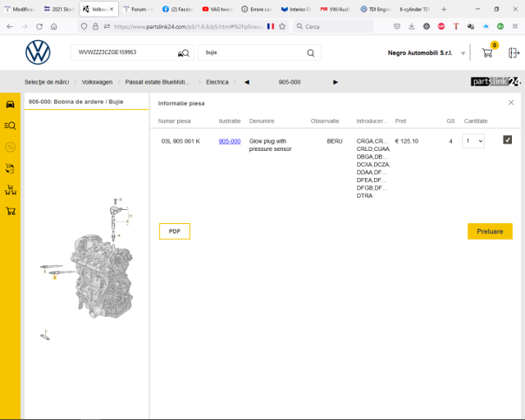The height and width of the screenshot is (420, 525).
Task: Close the Informatie piesa panel
Action: tap(511, 103)
